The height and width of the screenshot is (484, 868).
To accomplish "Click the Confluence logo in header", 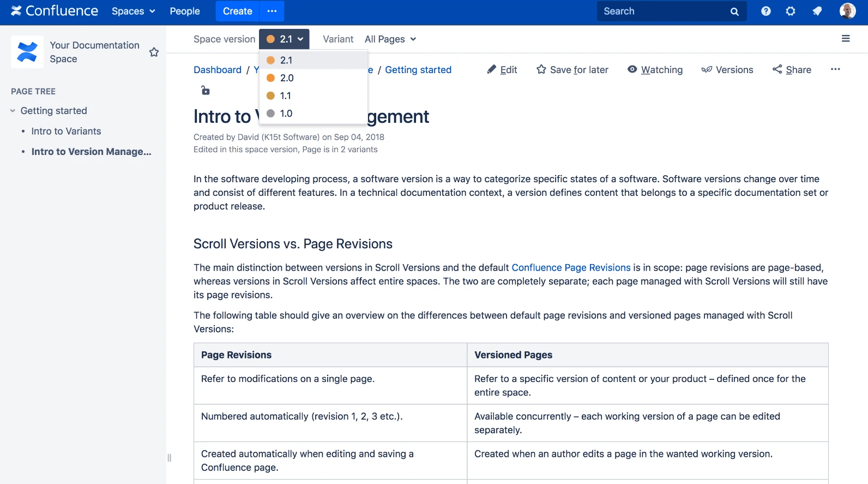I will pos(55,11).
